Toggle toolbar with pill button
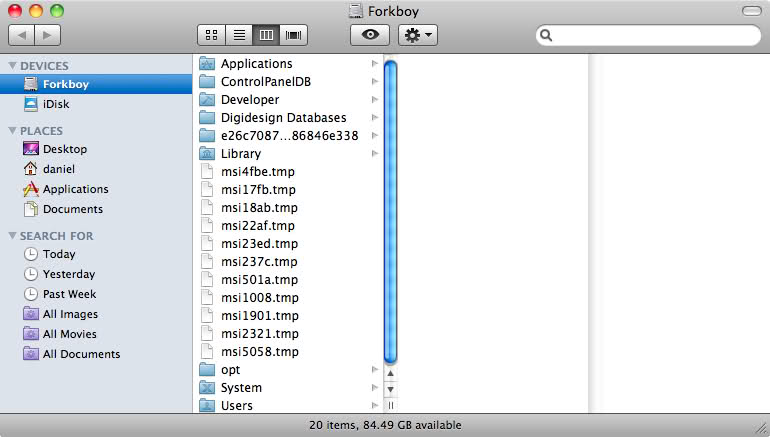This screenshot has height=437, width=770. 751,11
